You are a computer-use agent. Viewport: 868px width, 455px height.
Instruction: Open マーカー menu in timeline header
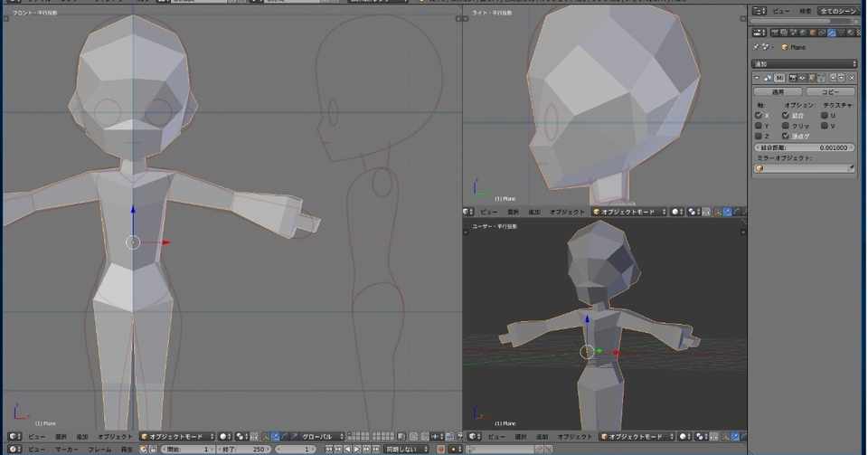coord(66,449)
